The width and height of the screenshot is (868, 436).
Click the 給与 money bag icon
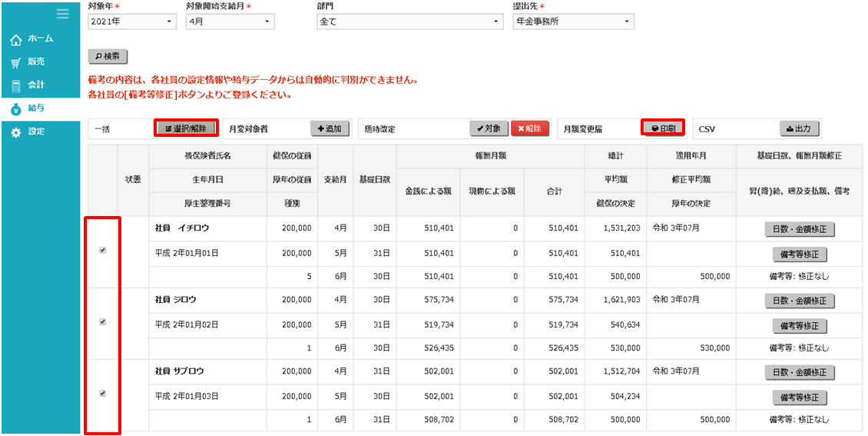tap(16, 109)
